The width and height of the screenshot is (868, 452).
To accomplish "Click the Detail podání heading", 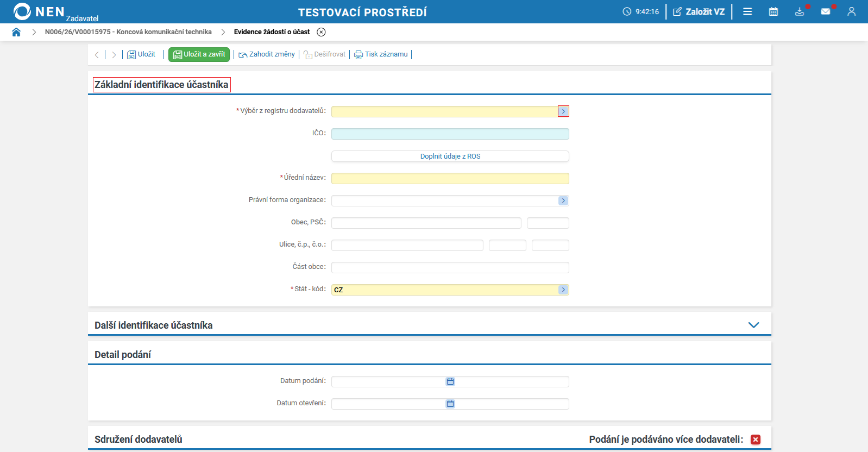I will [x=123, y=355].
